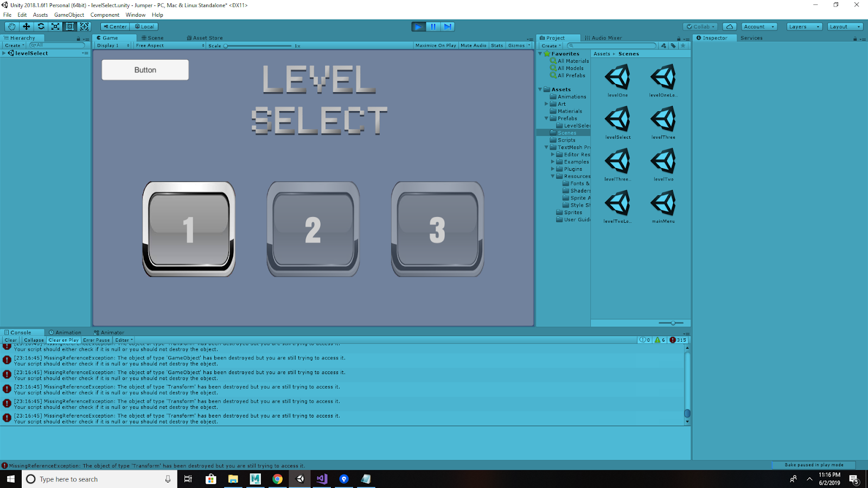Toggle the Stats overlay
The width and height of the screenshot is (868, 488).
(497, 46)
